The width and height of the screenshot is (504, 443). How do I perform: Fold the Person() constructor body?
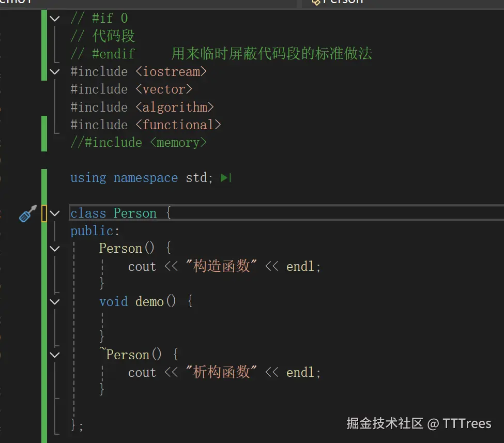[x=55, y=249]
